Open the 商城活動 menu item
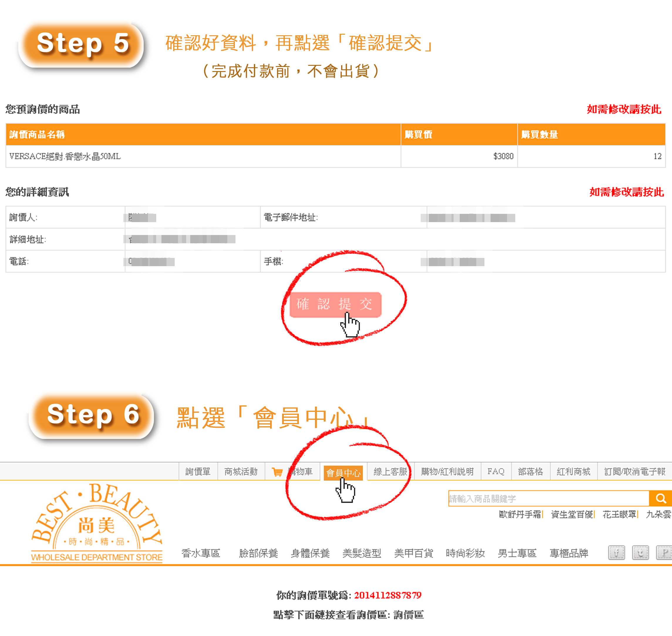 [241, 471]
